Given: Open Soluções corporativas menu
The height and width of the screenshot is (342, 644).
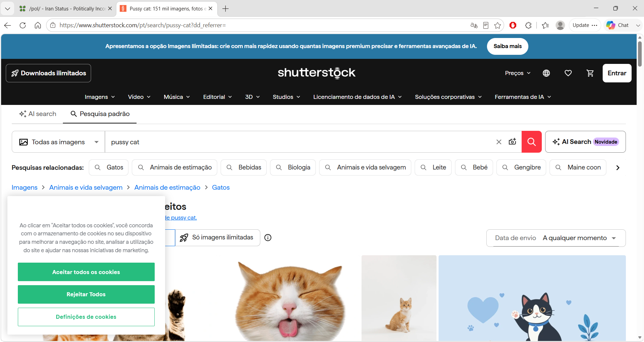Looking at the screenshot, I should point(448,97).
